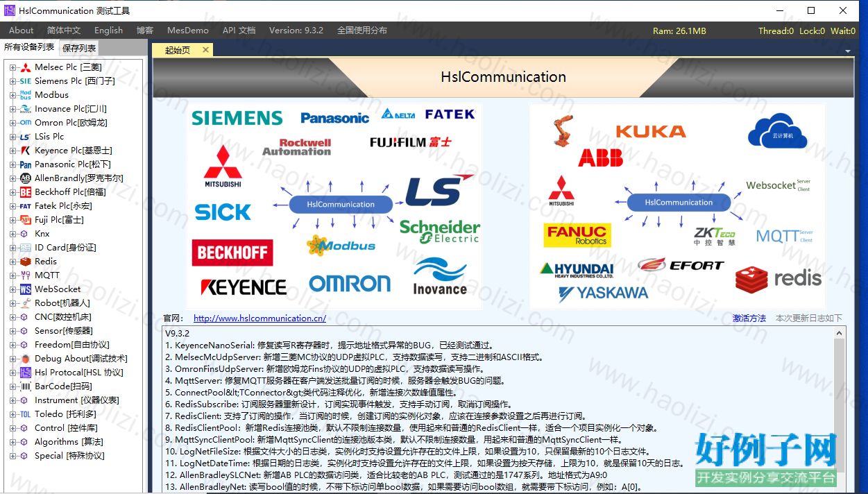Image resolution: width=868 pixels, height=494 pixels.
Task: Click the ID Card tree icon
Action: coord(25,248)
